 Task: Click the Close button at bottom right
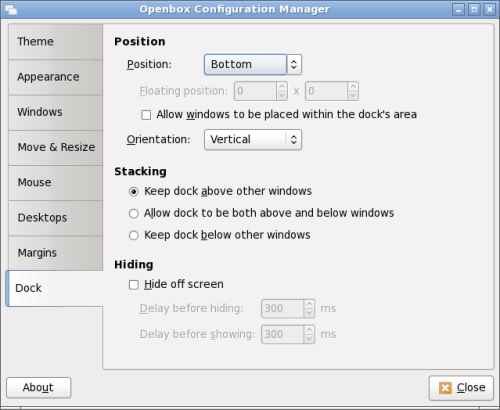(461, 388)
